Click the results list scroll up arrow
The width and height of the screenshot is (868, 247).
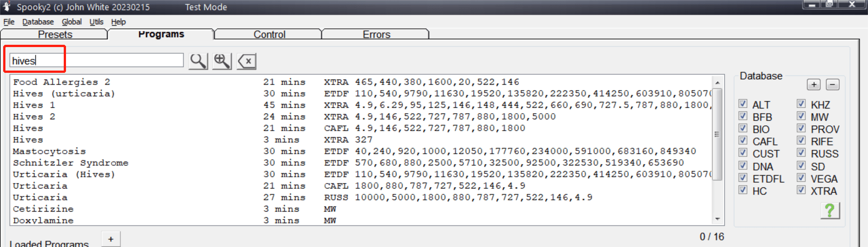717,82
